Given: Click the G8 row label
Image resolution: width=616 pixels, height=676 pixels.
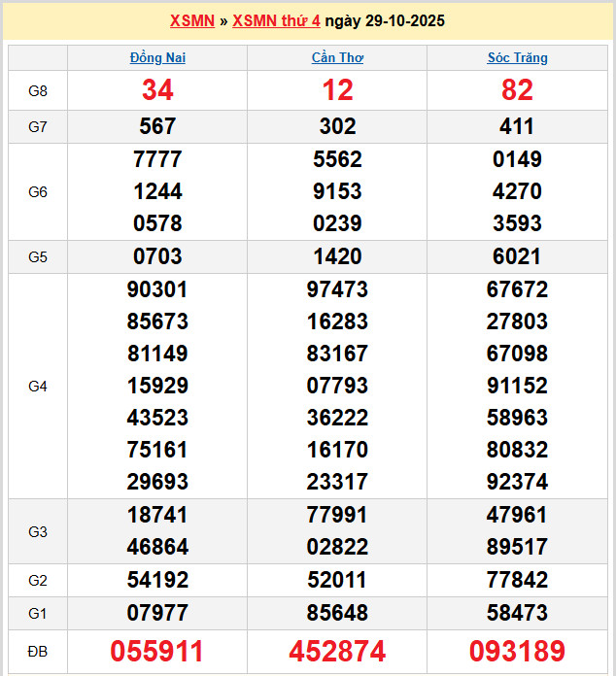Looking at the screenshot, I should coord(38,90).
